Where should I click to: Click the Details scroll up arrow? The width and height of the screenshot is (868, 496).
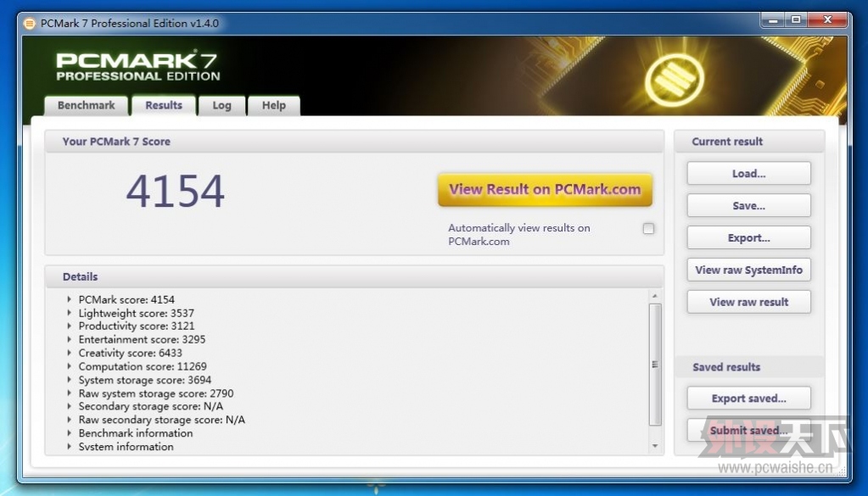click(655, 297)
